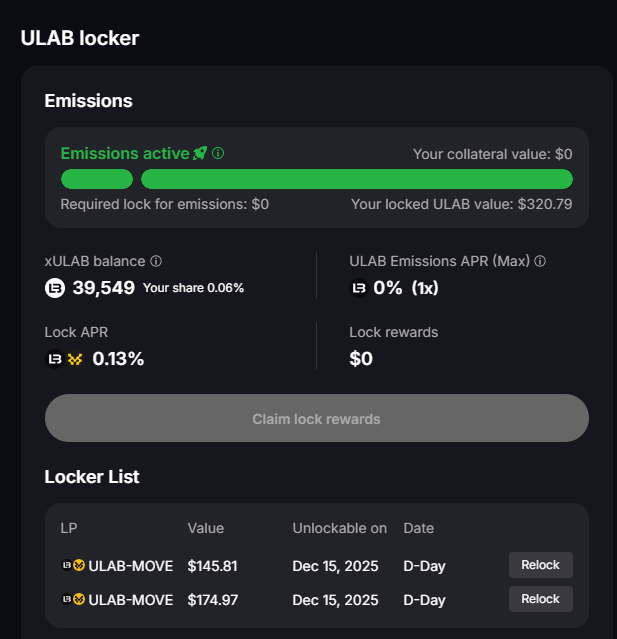Select the ULAB-MOVE label in the first row
This screenshot has height=639, width=617.
click(131, 566)
